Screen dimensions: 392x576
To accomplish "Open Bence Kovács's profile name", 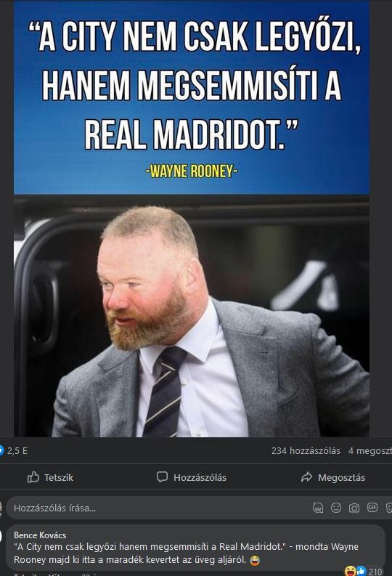I will point(40,535).
